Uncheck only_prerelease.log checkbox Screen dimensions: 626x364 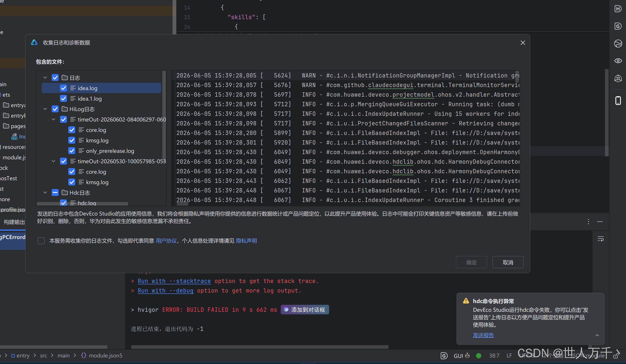coord(71,151)
